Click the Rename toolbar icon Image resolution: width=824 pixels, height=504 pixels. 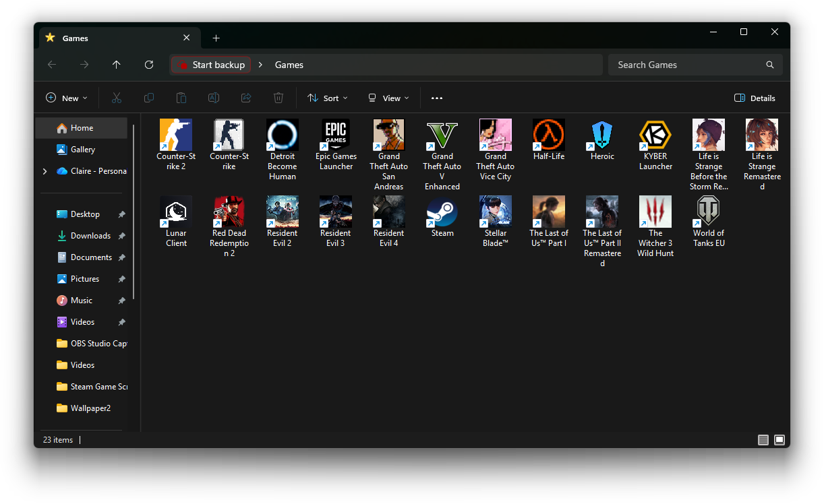(x=214, y=98)
